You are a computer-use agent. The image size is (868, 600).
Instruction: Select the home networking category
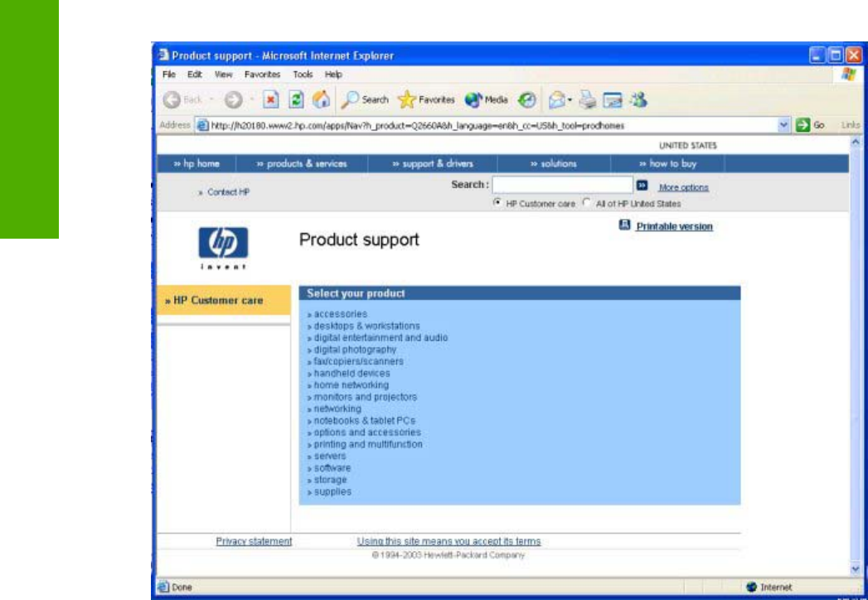click(352, 385)
